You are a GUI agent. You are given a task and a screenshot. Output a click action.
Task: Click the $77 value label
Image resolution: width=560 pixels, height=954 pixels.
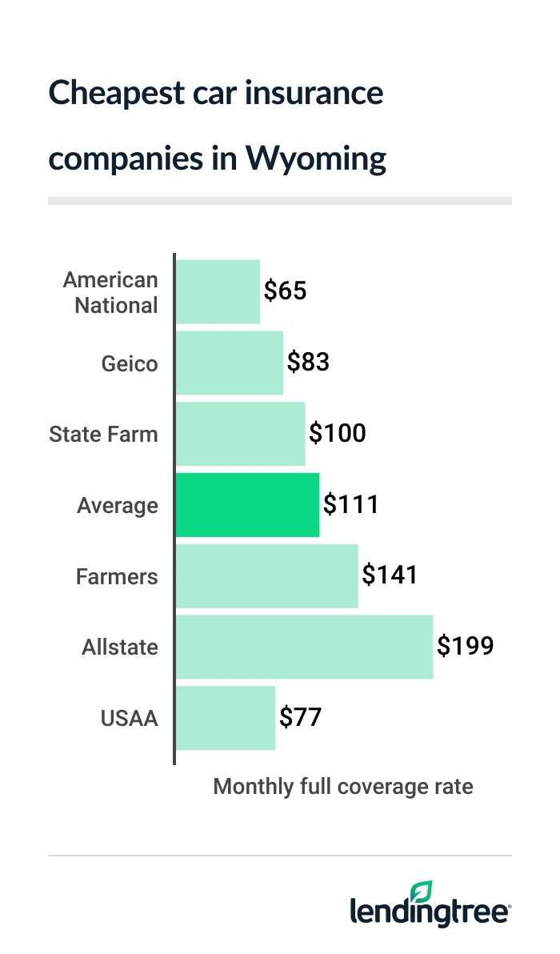[x=300, y=718]
